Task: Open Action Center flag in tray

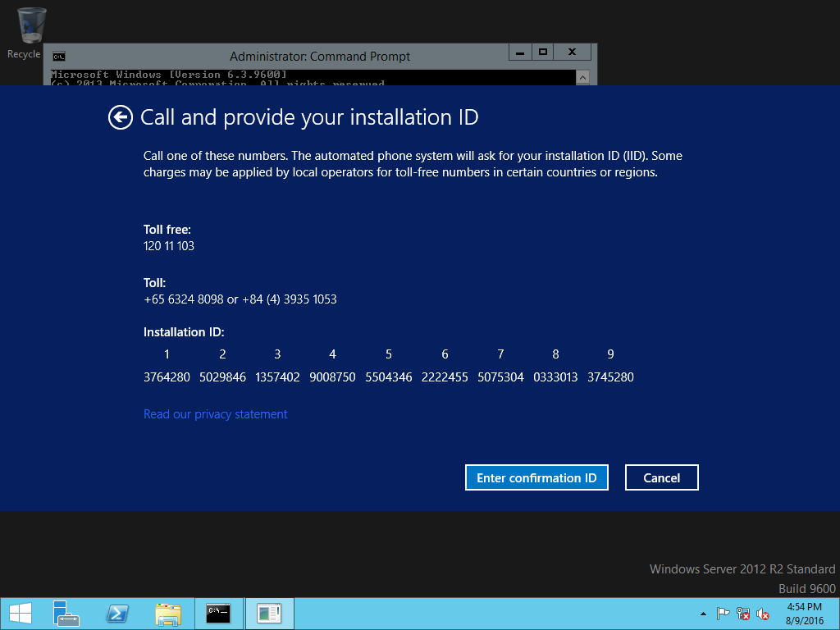Action: 723,614
